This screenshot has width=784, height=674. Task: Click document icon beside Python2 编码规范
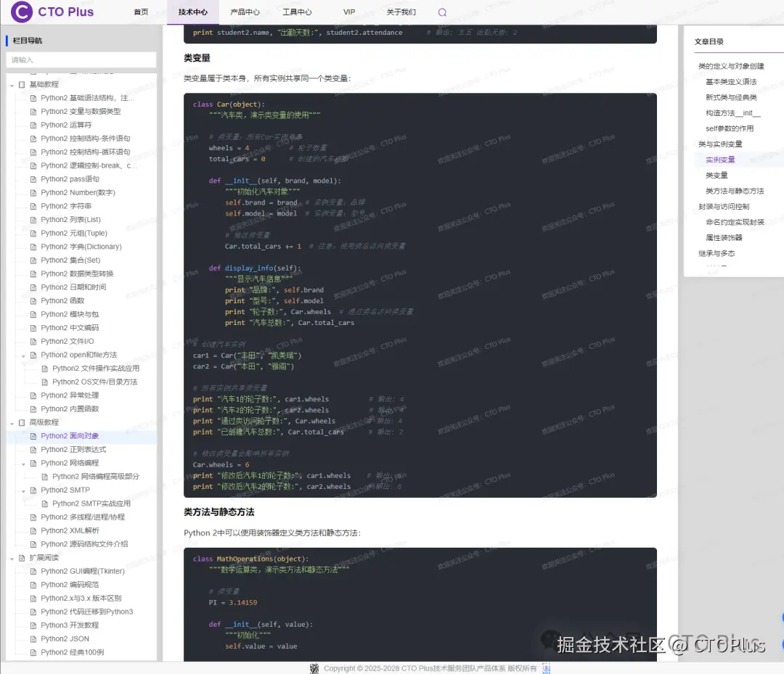pyautogui.click(x=33, y=585)
